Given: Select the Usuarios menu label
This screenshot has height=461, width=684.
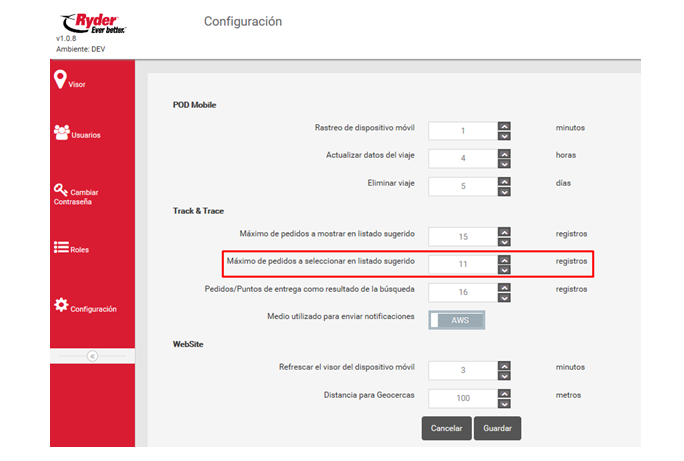Looking at the screenshot, I should click(x=86, y=135).
